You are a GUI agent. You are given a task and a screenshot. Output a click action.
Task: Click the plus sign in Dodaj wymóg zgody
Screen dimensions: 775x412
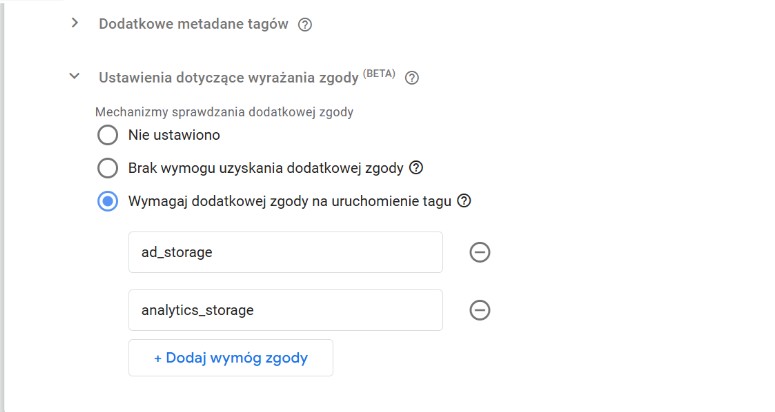tap(158, 358)
